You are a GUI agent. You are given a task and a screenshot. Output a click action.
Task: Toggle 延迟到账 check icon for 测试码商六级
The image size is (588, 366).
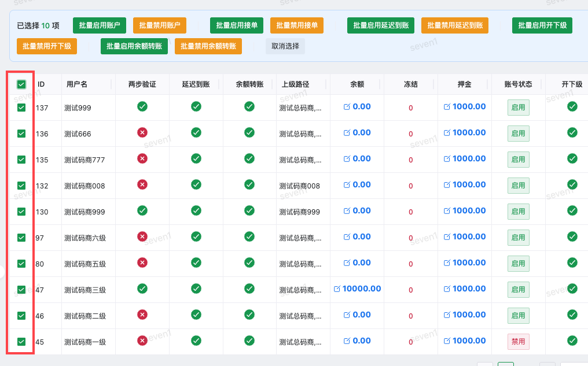[x=196, y=236]
